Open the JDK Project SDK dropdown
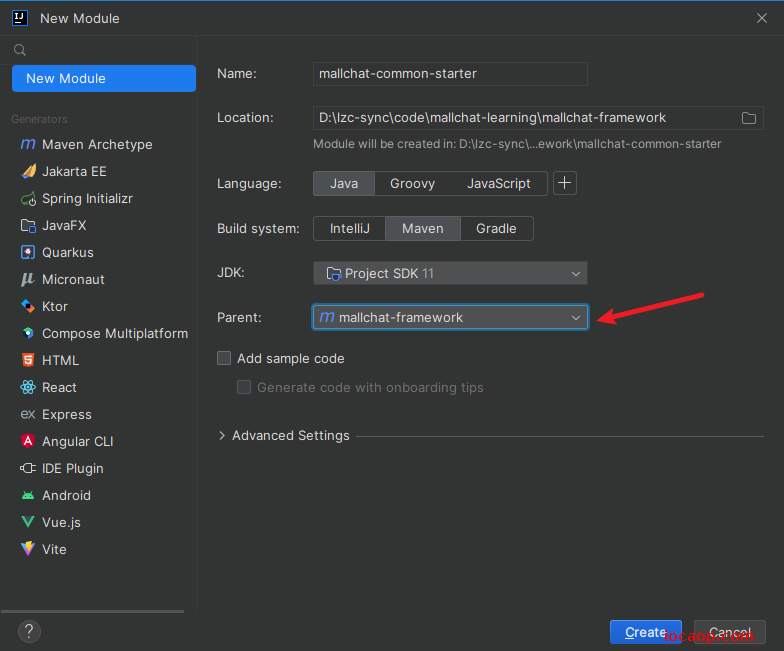 pos(450,274)
